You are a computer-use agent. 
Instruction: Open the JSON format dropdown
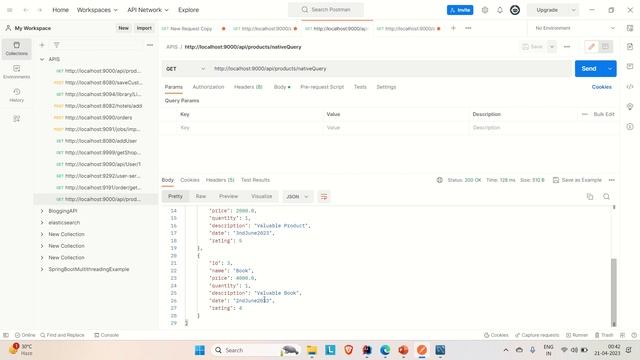pos(297,197)
